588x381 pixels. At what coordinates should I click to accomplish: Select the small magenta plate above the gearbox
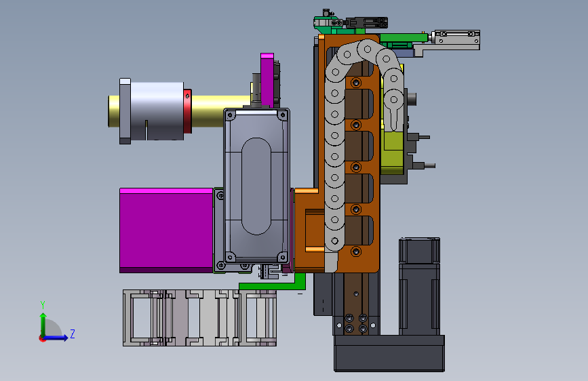(x=267, y=80)
